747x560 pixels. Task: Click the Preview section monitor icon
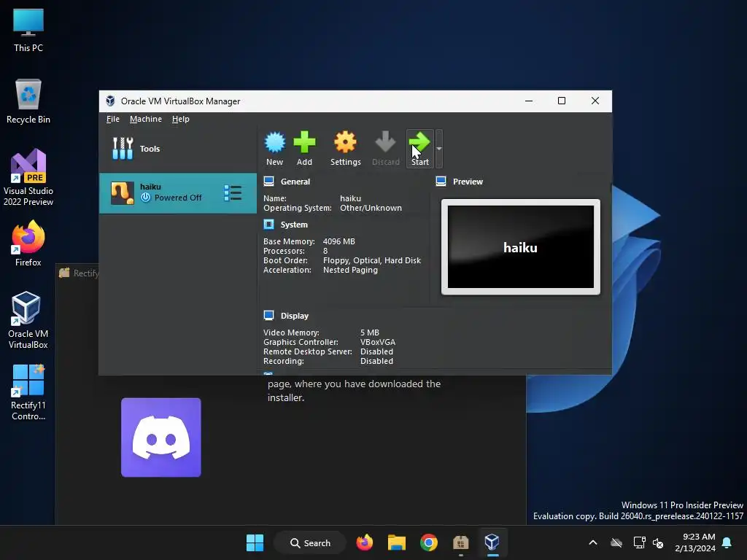441,182
